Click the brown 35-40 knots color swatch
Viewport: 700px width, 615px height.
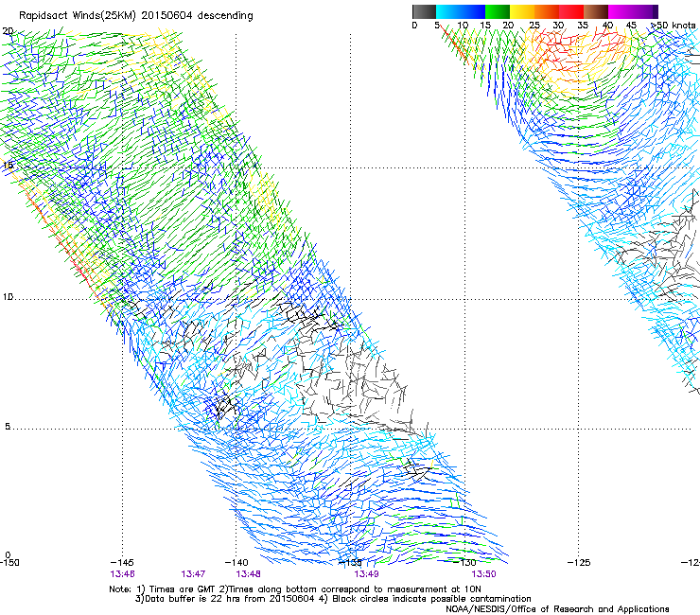click(596, 11)
